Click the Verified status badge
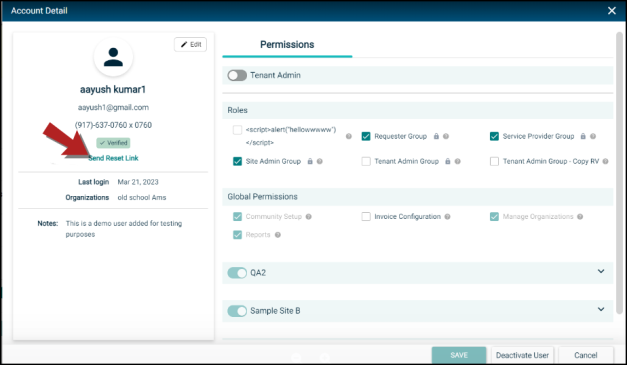This screenshot has height=365, width=627. [x=113, y=143]
